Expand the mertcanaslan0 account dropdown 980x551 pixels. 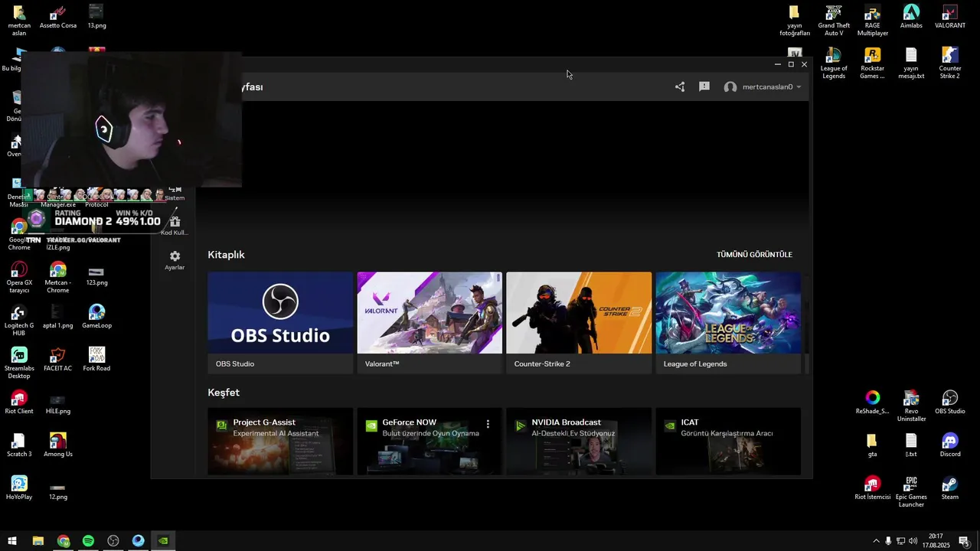pos(763,86)
